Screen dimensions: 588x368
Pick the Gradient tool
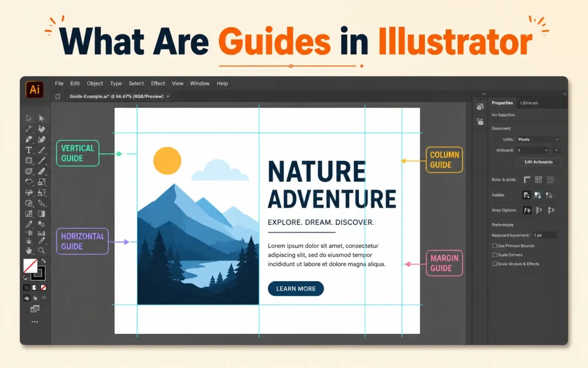(41, 214)
